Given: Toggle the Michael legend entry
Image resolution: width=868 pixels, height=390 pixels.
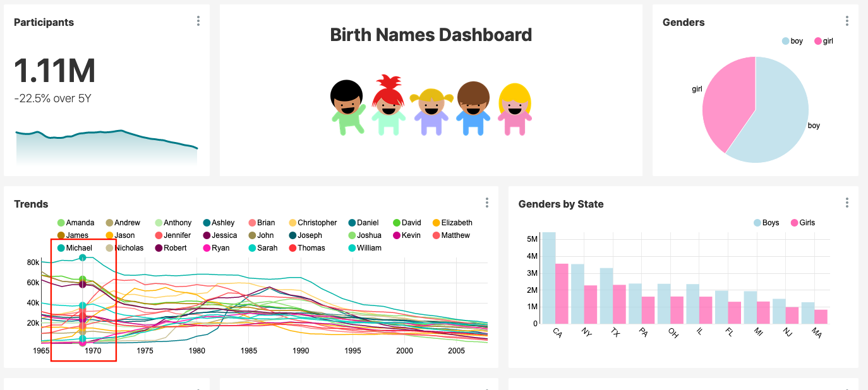Looking at the screenshot, I should [x=75, y=248].
